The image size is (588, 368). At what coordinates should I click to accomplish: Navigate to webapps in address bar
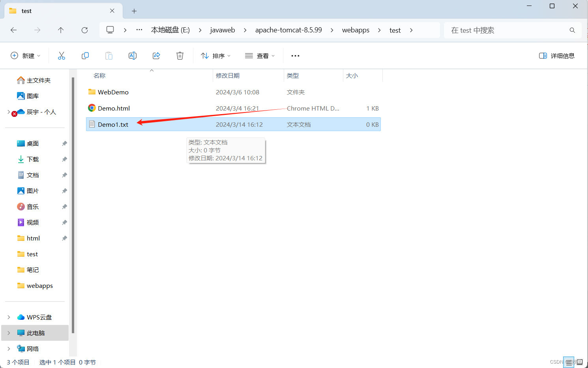click(x=356, y=30)
